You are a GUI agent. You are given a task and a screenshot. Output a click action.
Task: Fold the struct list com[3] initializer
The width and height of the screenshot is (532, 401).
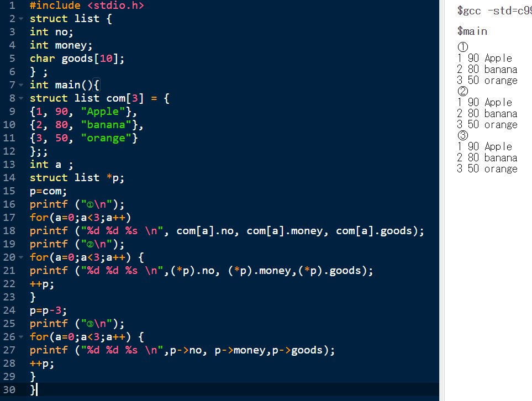pyautogui.click(x=21, y=98)
